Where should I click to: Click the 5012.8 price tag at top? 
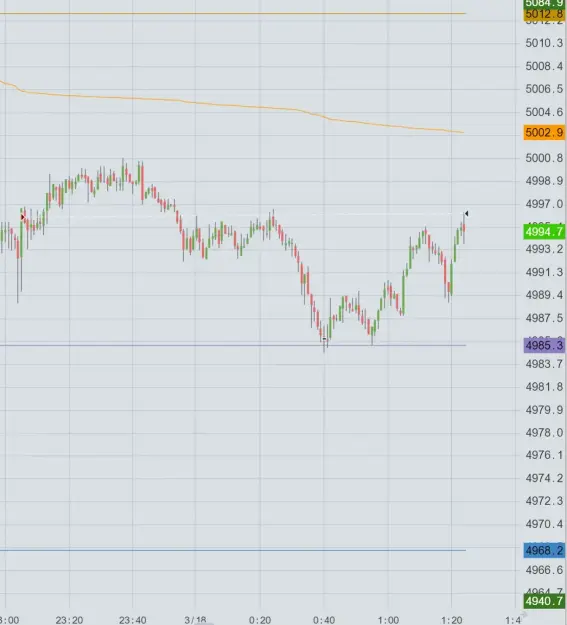coord(544,14)
